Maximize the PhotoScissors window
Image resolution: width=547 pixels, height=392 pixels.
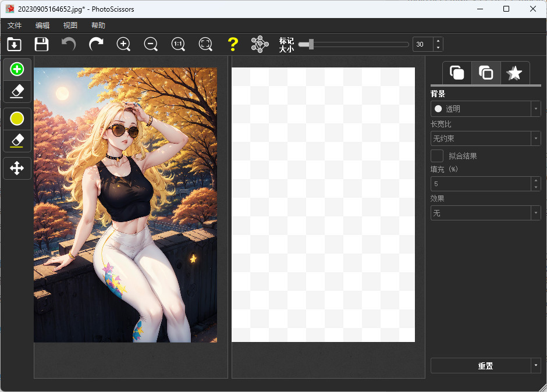coord(506,9)
